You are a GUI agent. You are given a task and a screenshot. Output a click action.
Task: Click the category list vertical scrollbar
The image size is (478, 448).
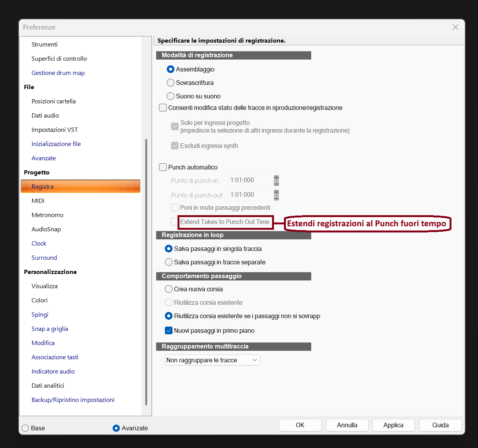tap(146, 272)
